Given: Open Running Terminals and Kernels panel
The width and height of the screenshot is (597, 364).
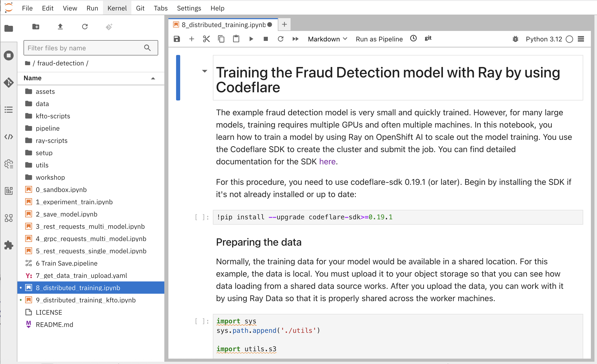Looking at the screenshot, I should pyautogui.click(x=9, y=55).
